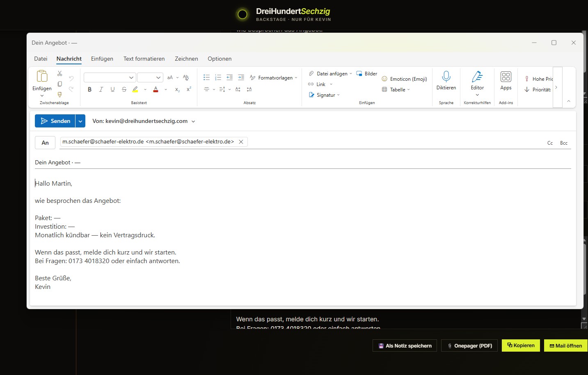
Task: Toggle underline formatting
Action: coord(112,89)
